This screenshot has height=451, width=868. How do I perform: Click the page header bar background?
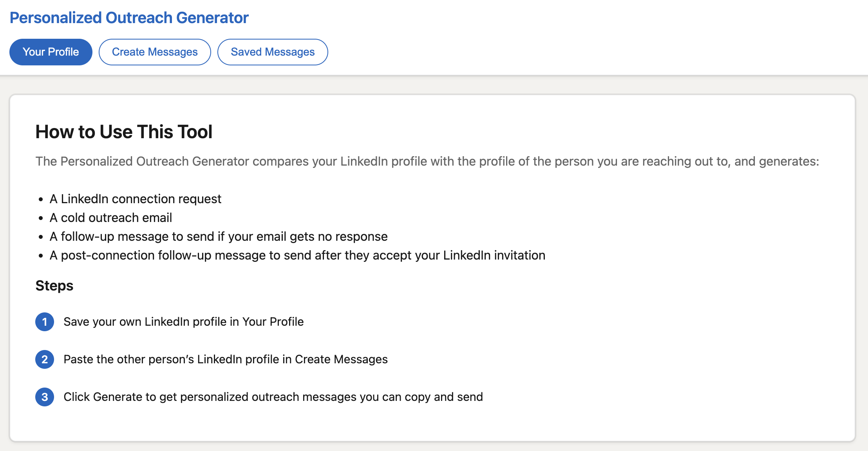coord(588,35)
